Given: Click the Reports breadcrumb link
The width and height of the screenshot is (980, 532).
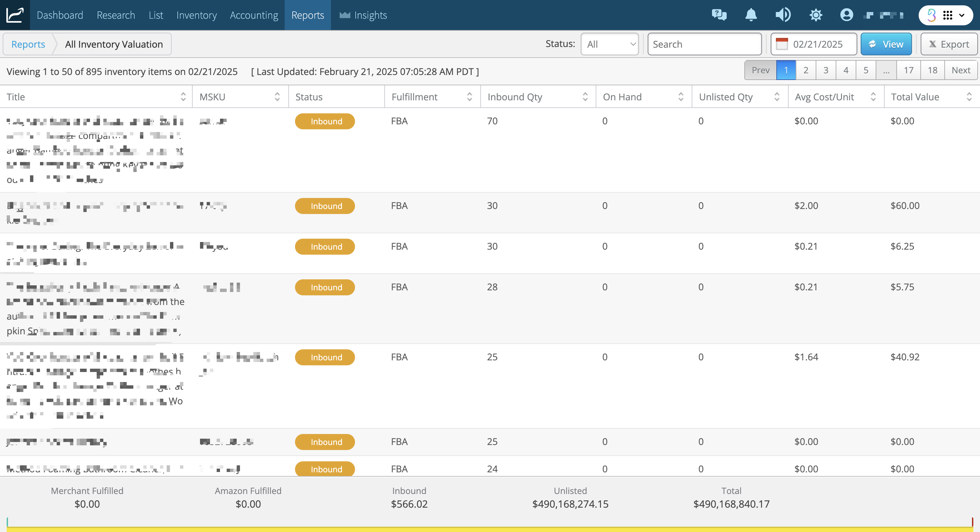Looking at the screenshot, I should click(x=28, y=44).
